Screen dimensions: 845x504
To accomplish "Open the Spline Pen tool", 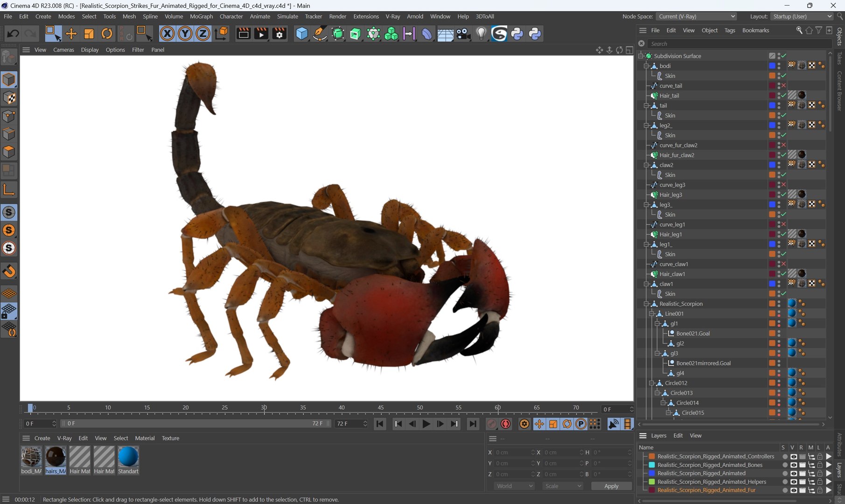I will tap(320, 34).
